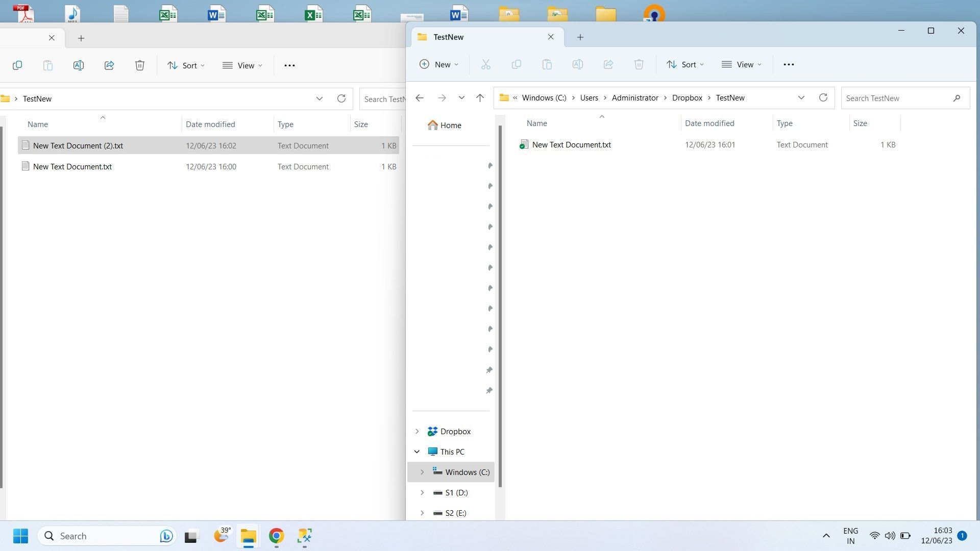Open the View dropdown in the right window
The width and height of the screenshot is (980, 551).
[x=742, y=64]
